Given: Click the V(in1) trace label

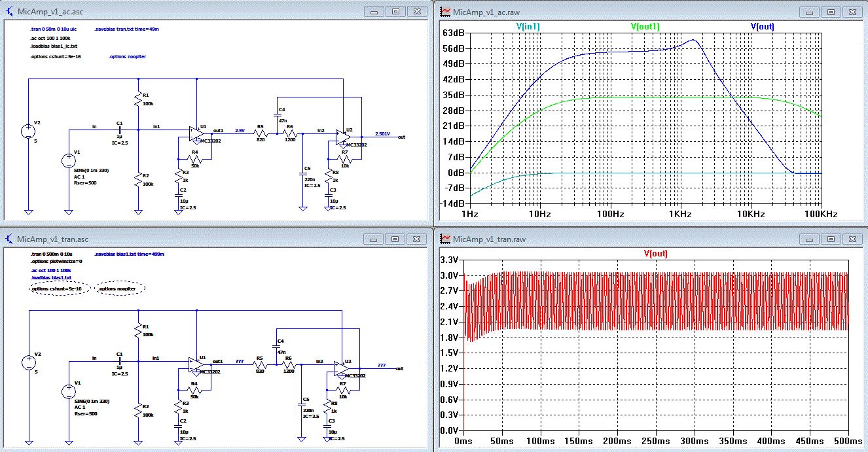Looking at the screenshot, I should [528, 27].
